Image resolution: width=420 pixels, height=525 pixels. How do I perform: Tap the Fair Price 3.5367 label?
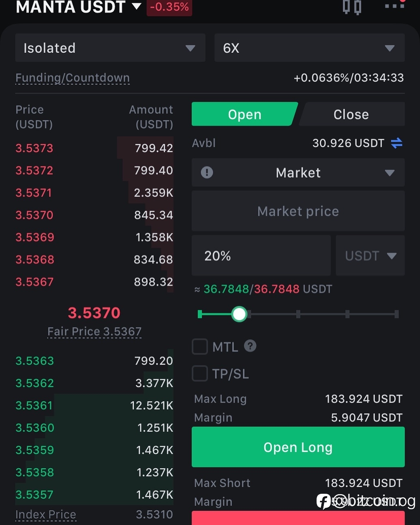pos(95,331)
